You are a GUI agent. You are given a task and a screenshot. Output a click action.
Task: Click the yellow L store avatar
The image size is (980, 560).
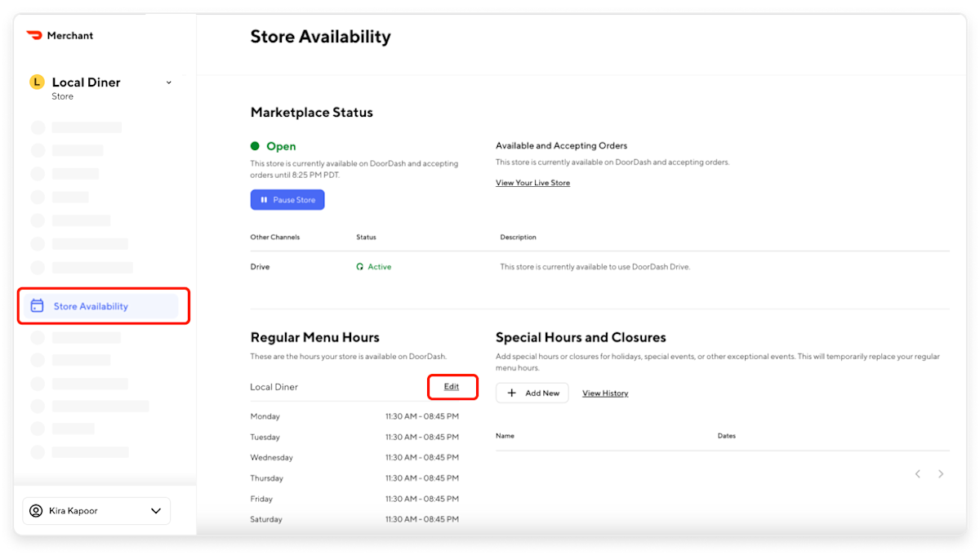tap(37, 82)
